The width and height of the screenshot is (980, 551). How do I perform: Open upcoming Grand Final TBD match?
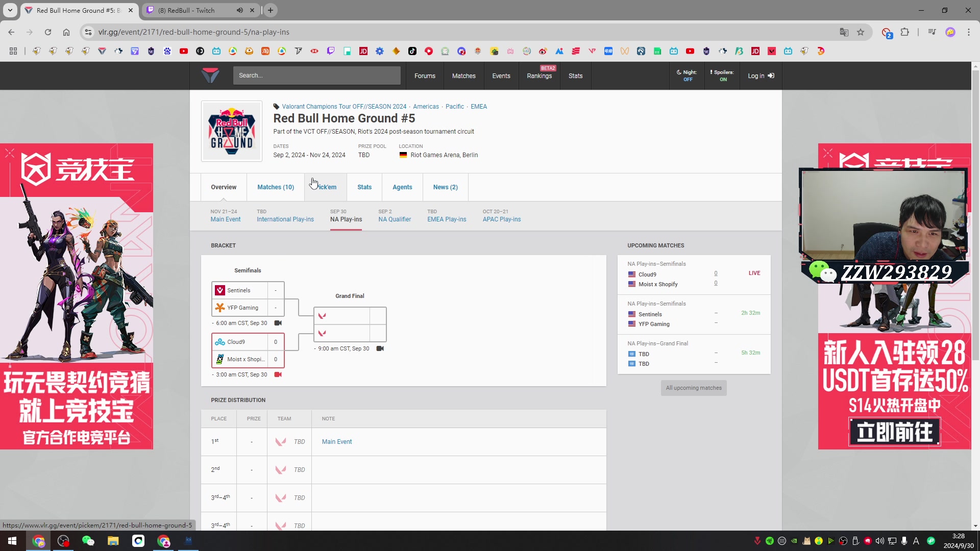click(x=694, y=354)
